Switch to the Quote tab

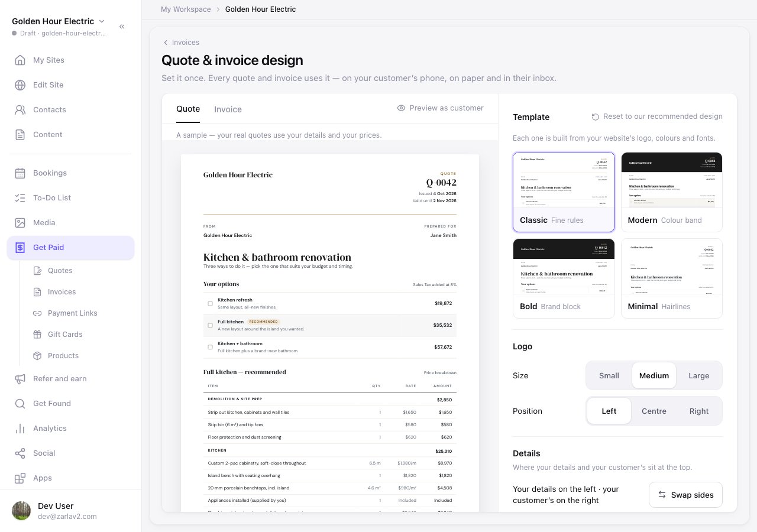188,109
